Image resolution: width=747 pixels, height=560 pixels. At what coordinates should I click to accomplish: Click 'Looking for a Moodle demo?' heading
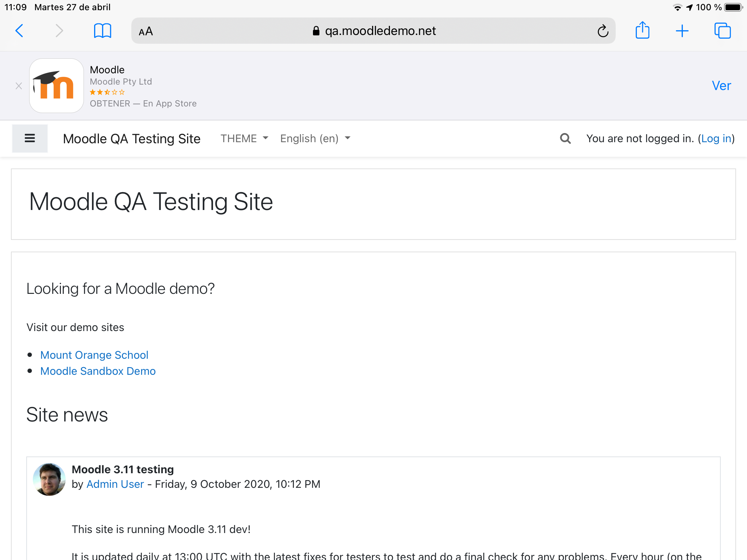[x=120, y=289]
